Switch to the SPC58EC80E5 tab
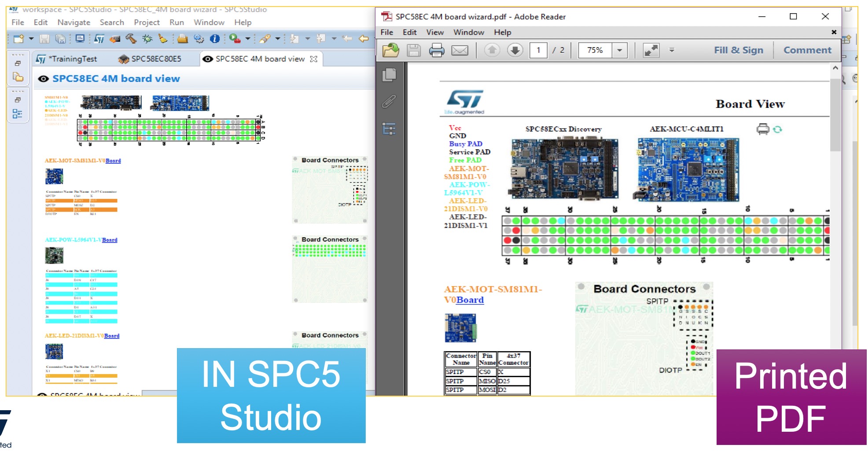 coord(155,59)
